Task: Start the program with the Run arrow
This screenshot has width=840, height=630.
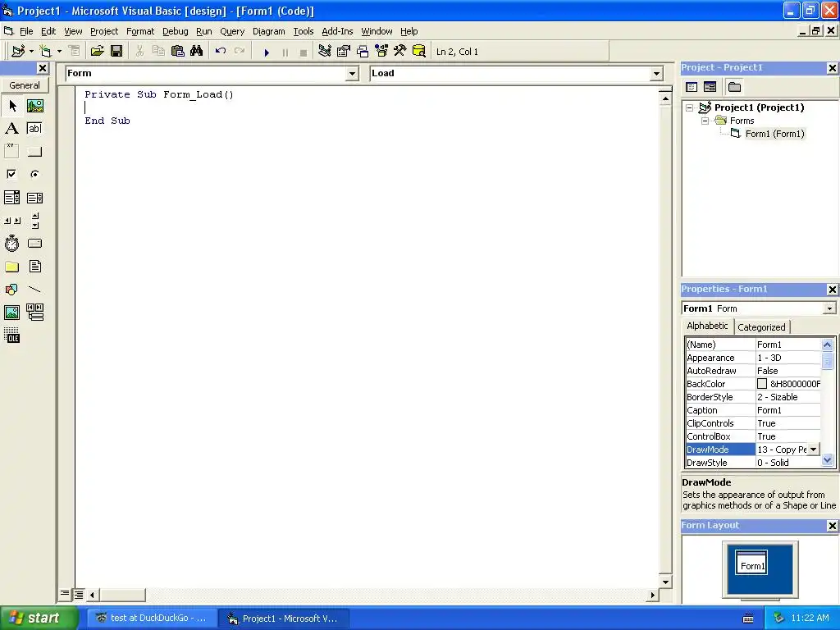Action: tap(267, 52)
